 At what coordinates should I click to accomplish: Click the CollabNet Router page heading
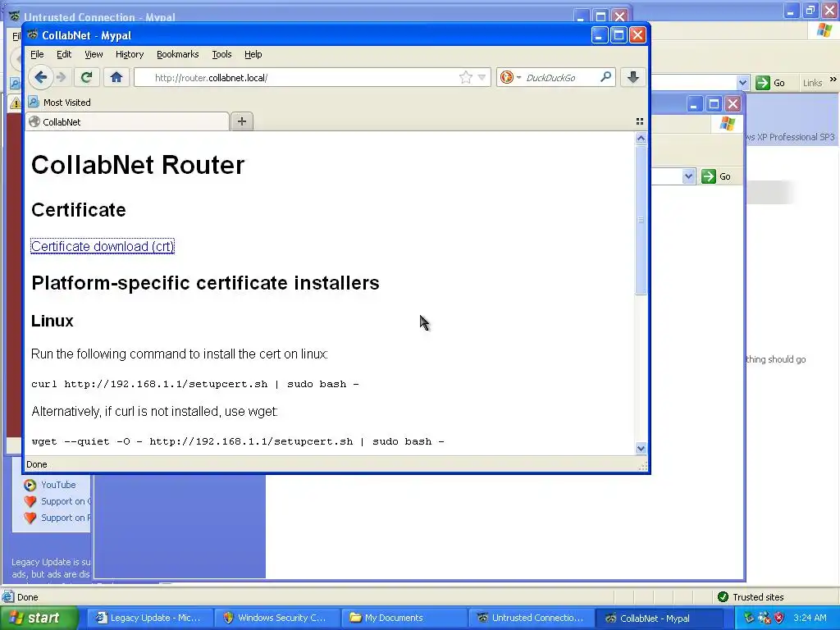(138, 164)
